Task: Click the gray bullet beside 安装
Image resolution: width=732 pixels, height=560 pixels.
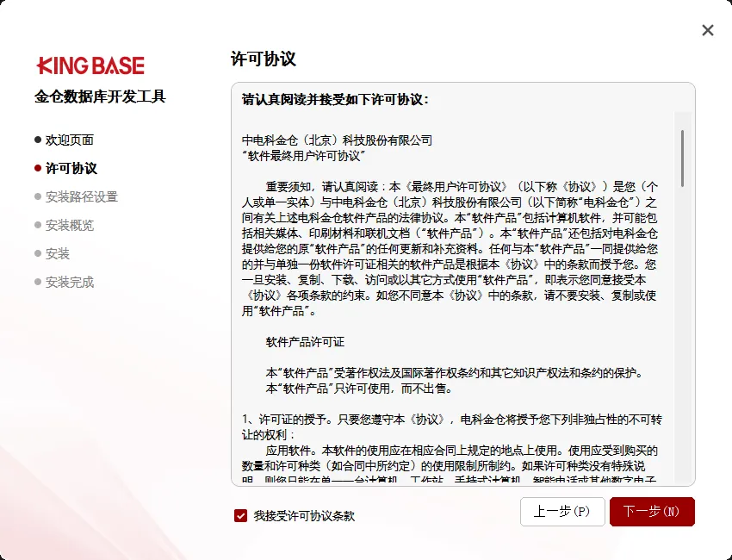Action: 36,253
